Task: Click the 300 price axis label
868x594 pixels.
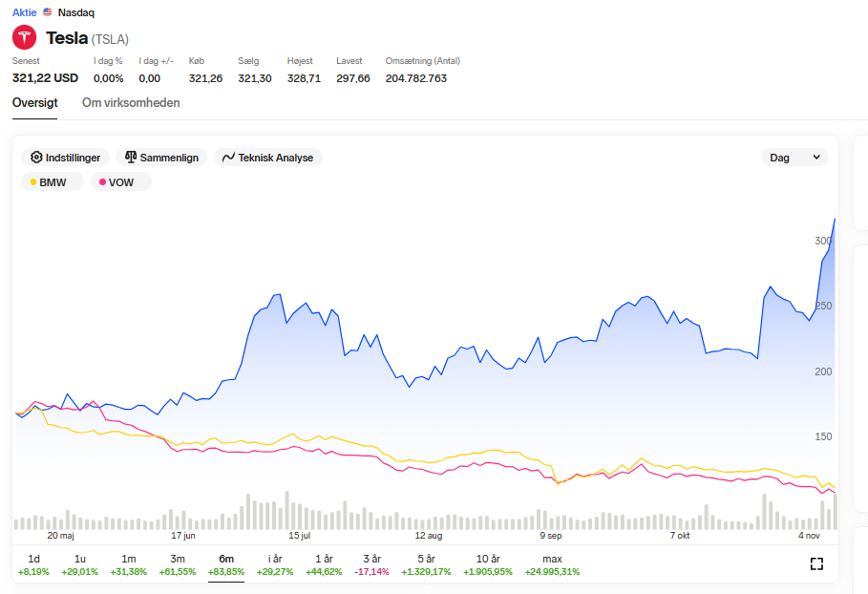Action: [823, 241]
